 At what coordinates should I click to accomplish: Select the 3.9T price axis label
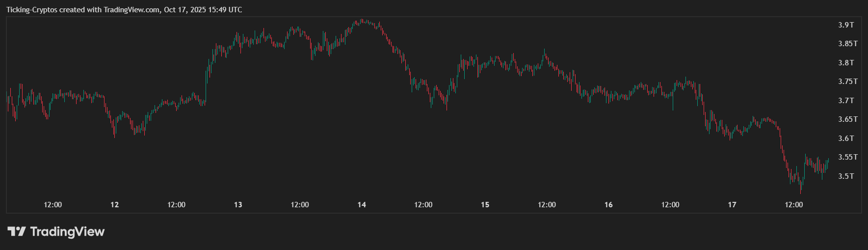pos(845,25)
